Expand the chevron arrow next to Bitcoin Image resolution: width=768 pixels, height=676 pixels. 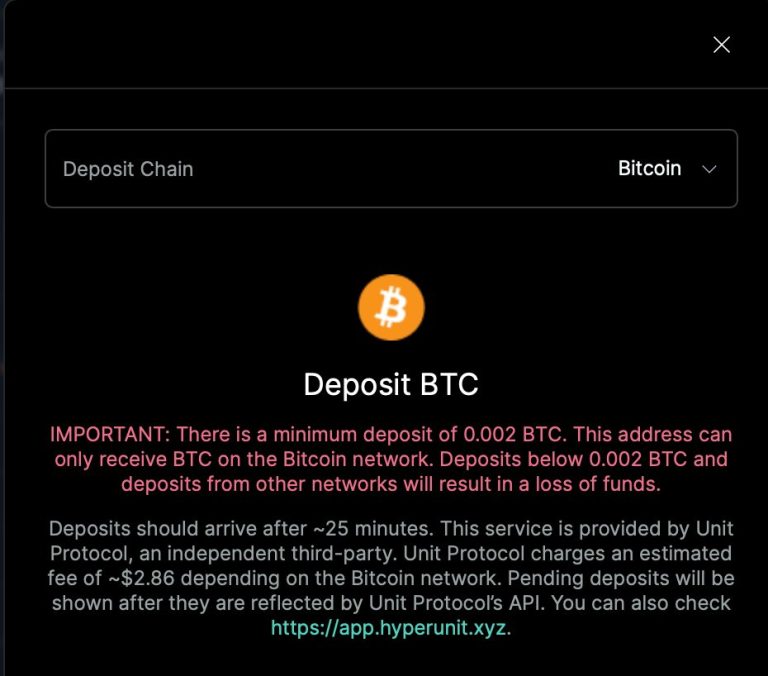tap(709, 169)
